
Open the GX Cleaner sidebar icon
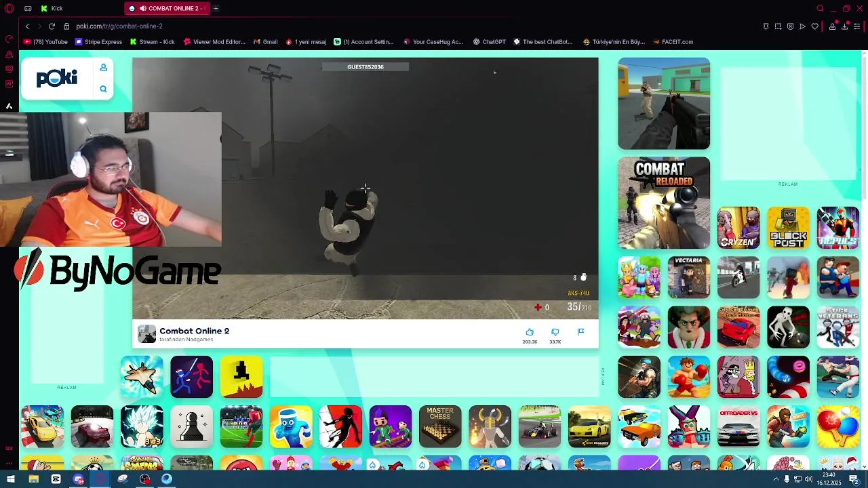click(x=9, y=54)
